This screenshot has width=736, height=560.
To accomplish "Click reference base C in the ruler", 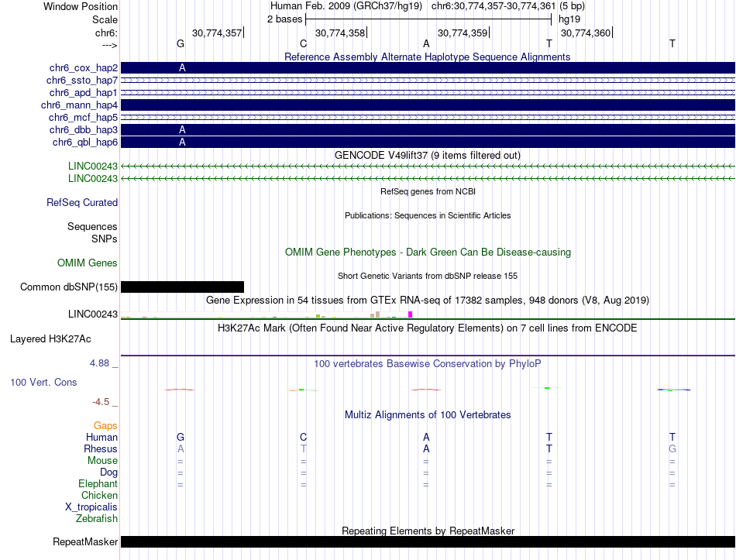I will pos(303,43).
